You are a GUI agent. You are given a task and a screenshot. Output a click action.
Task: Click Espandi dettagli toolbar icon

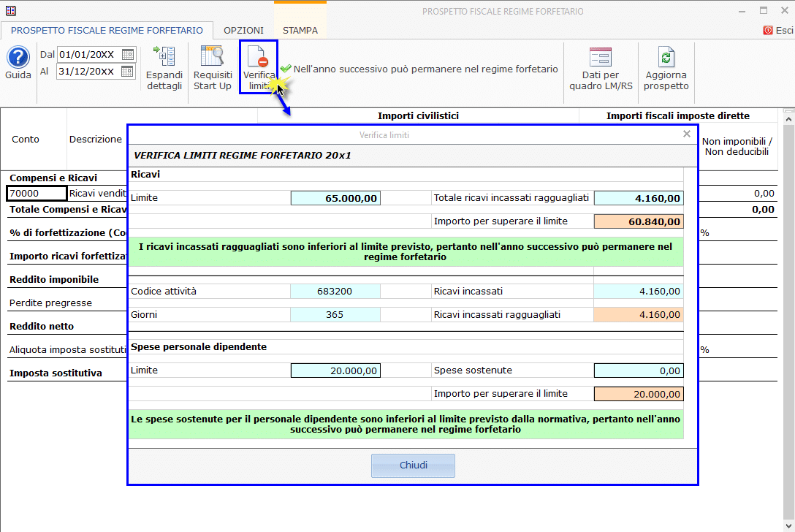pos(164,69)
